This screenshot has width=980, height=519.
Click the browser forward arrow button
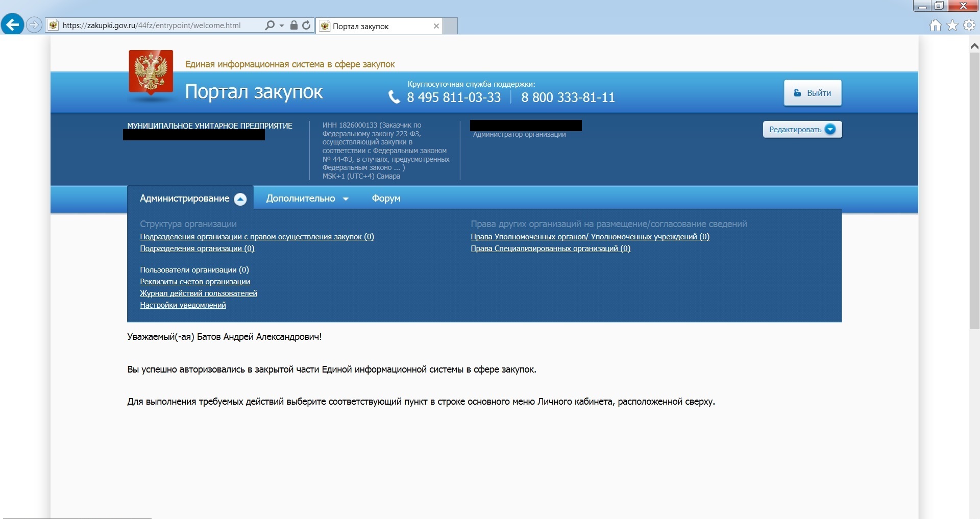[34, 24]
